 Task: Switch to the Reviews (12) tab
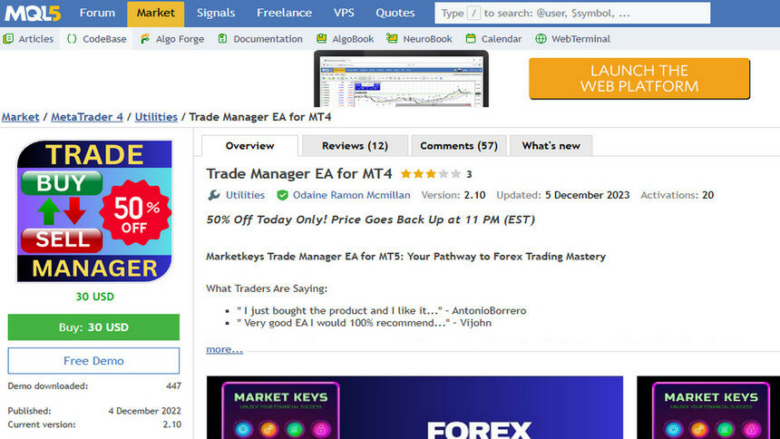(354, 146)
